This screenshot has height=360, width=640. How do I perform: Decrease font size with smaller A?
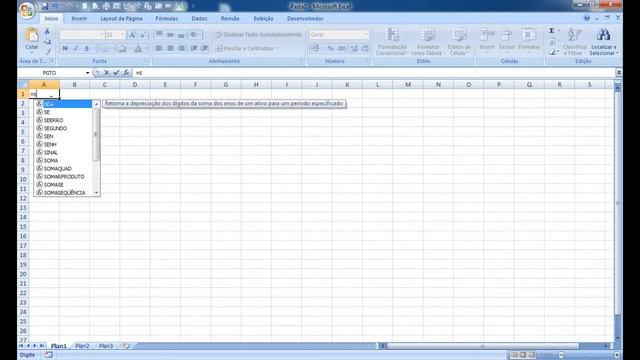click(x=142, y=35)
